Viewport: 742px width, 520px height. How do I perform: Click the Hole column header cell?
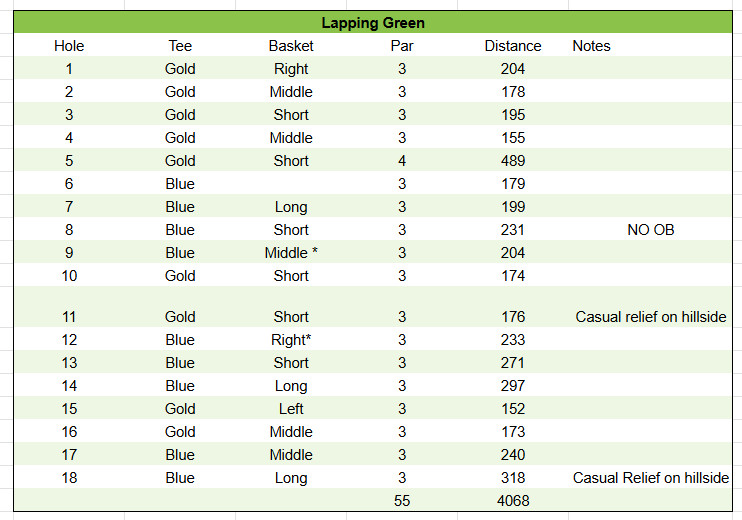point(69,45)
